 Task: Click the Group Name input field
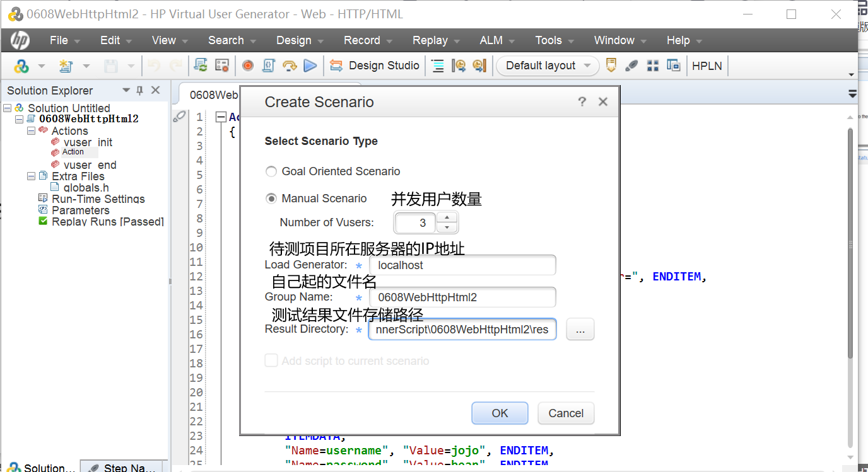coord(462,297)
